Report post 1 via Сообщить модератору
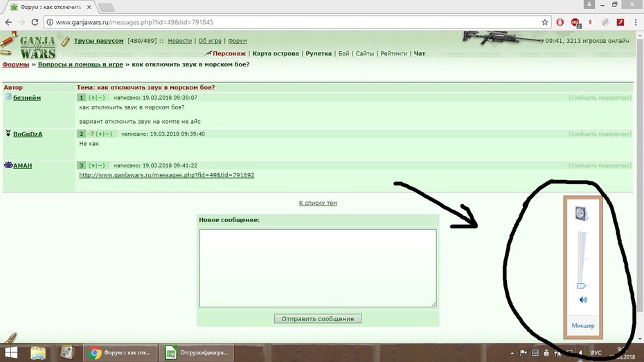The width and height of the screenshot is (644, 362). [600, 98]
